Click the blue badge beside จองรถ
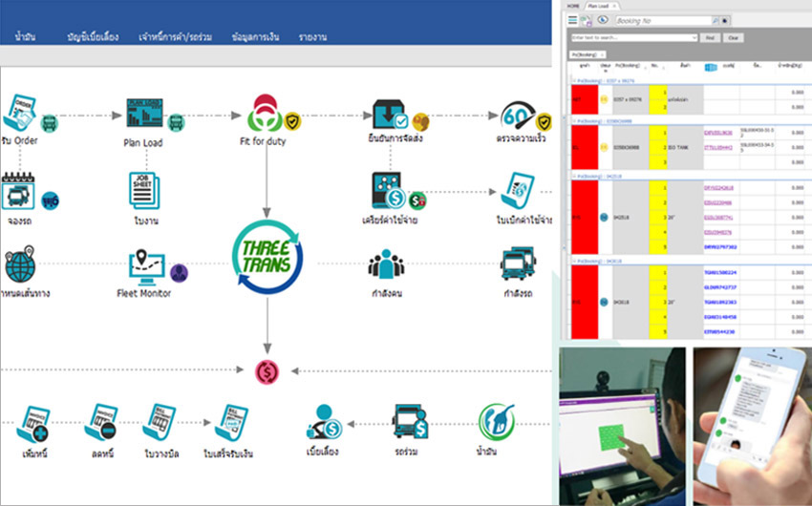This screenshot has width=812, height=506. point(51,200)
